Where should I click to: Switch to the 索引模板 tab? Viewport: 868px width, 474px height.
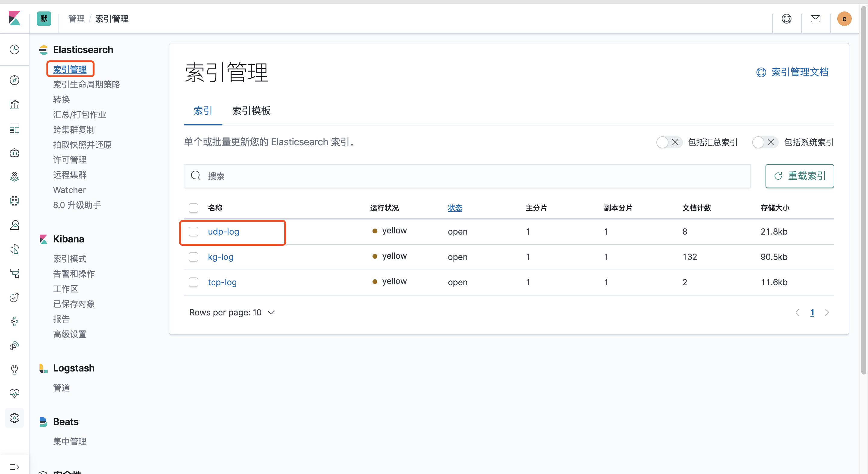click(251, 111)
